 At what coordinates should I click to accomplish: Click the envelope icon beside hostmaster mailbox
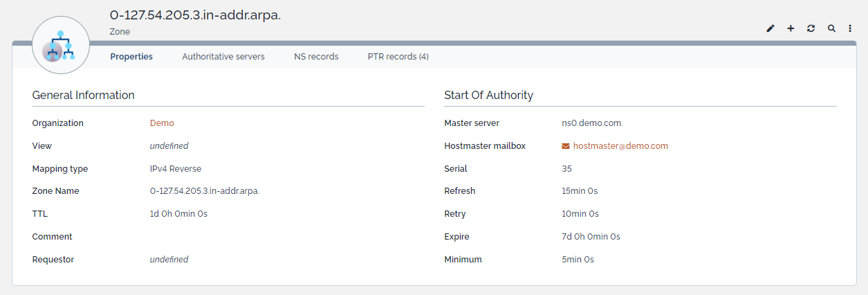click(566, 146)
